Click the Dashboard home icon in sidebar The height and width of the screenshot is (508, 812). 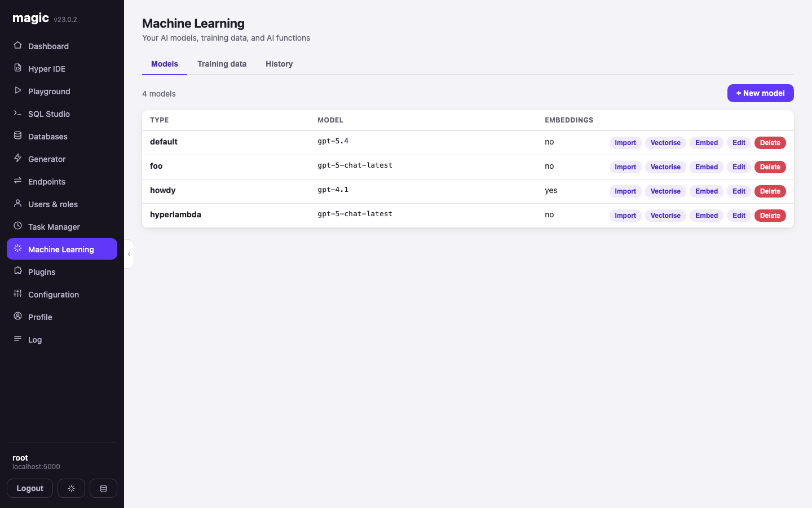point(17,45)
